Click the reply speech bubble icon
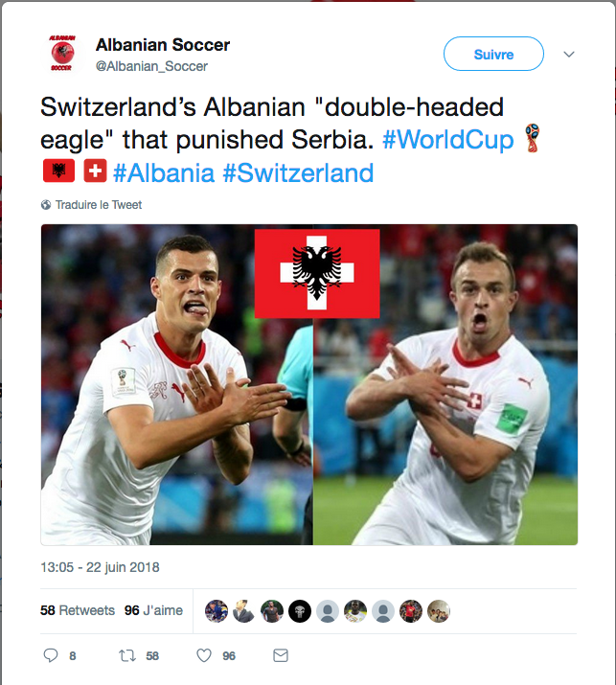Viewport: 616px width, 685px height. (x=52, y=655)
